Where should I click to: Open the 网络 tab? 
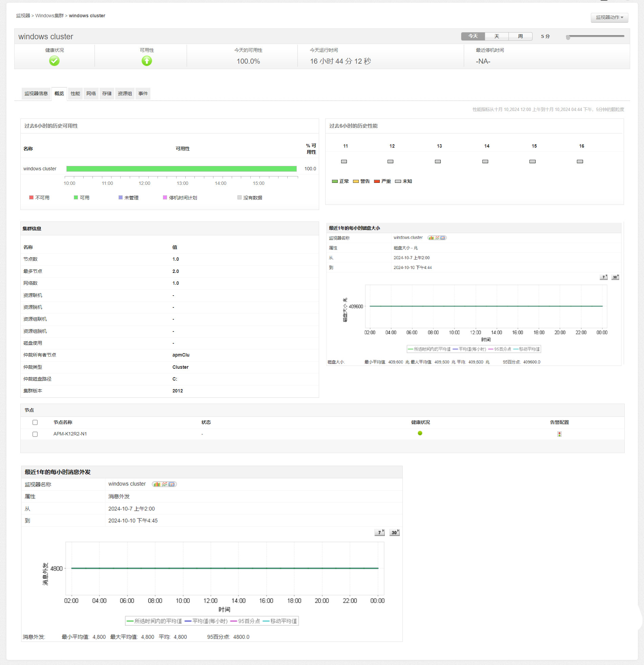coord(91,94)
